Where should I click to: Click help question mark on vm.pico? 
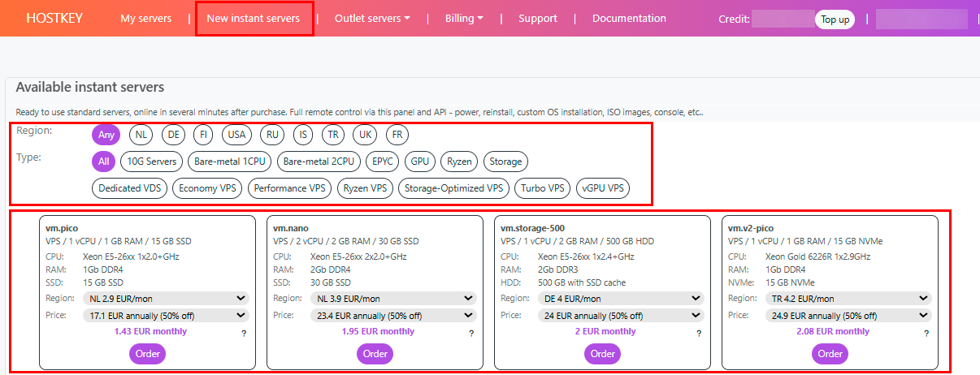[x=244, y=334]
